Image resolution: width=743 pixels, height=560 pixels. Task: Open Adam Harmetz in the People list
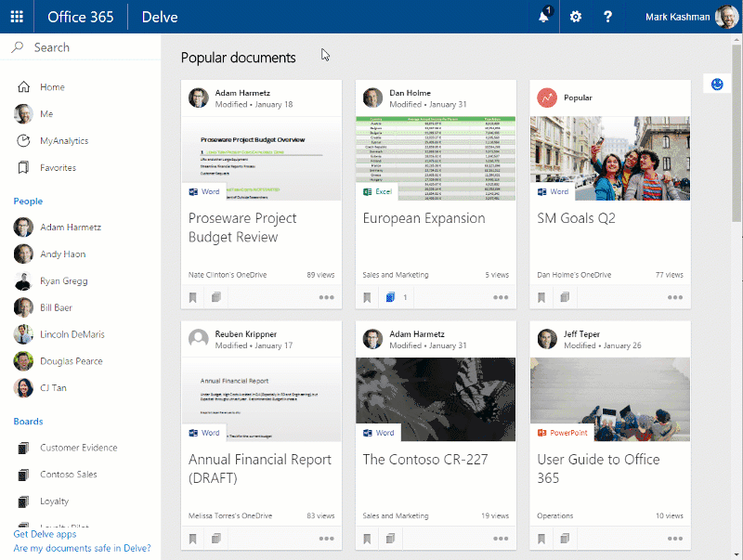(x=71, y=228)
